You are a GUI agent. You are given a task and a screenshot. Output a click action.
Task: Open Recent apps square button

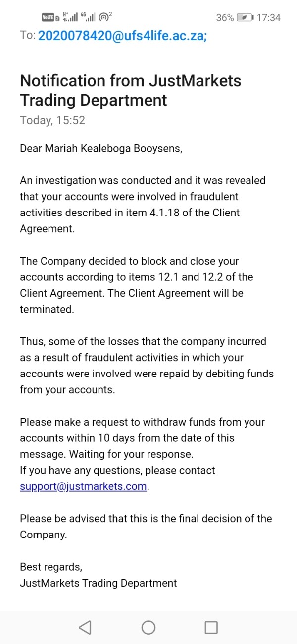[x=211, y=628]
